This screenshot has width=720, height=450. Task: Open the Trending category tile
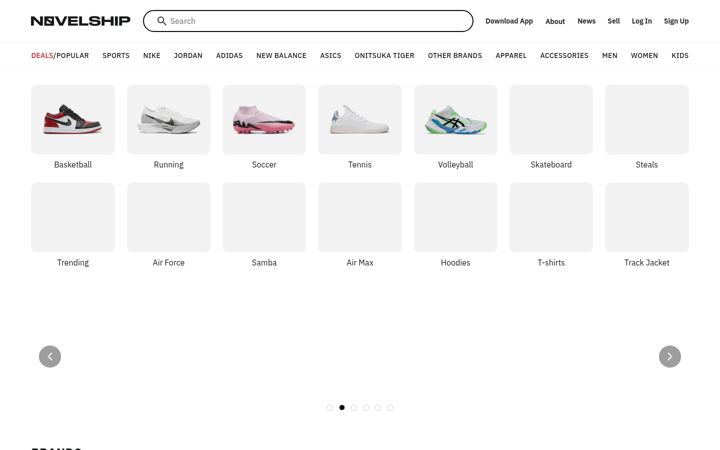73,217
